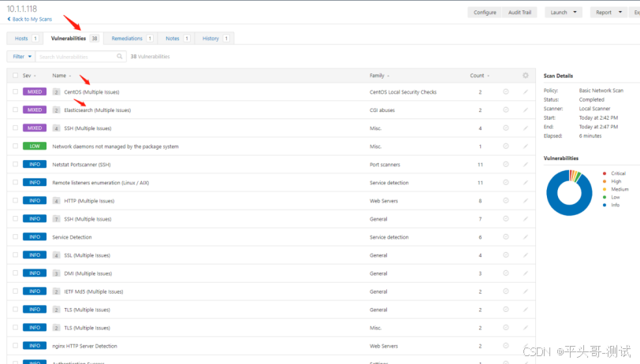
Task: Open nginx HTTP Server Detection entry
Action: 84,346
